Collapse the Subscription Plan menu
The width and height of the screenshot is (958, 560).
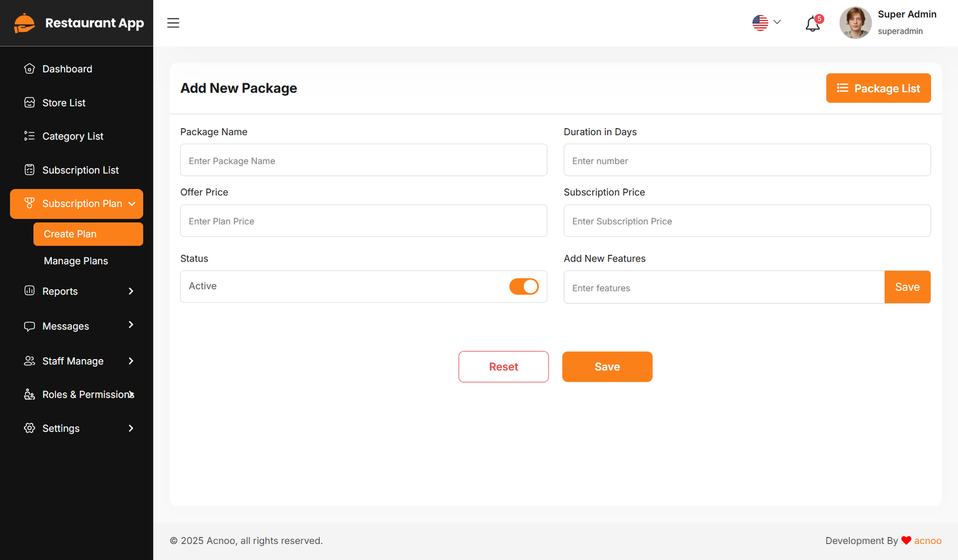click(132, 204)
